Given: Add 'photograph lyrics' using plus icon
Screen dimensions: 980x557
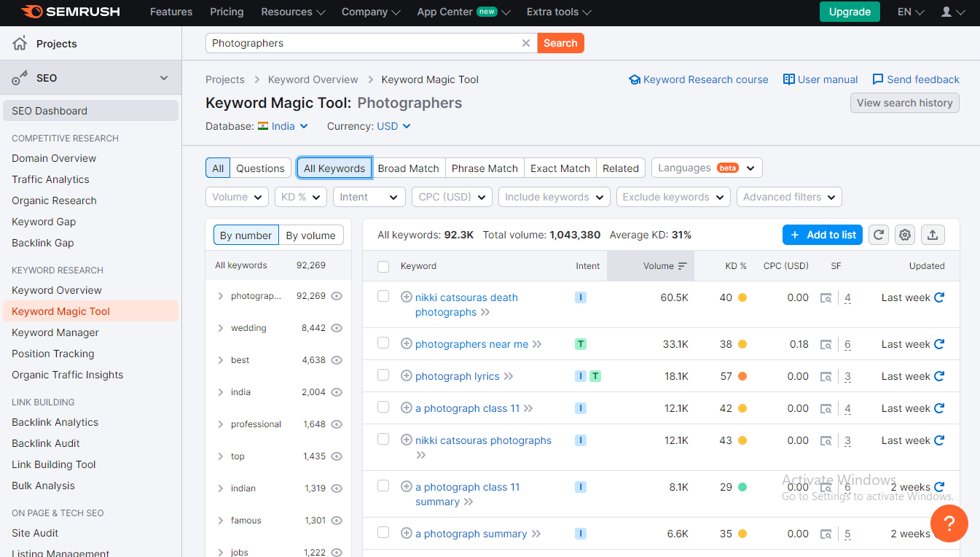Looking at the screenshot, I should (x=407, y=375).
